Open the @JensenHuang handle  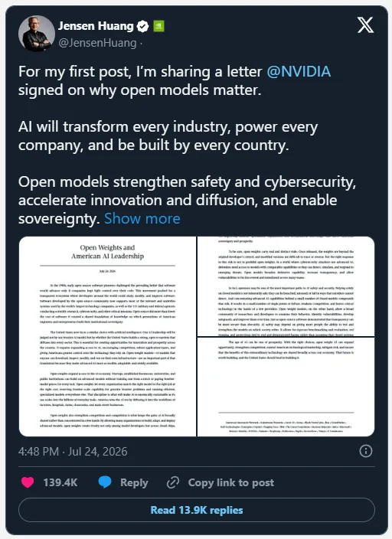97,43
